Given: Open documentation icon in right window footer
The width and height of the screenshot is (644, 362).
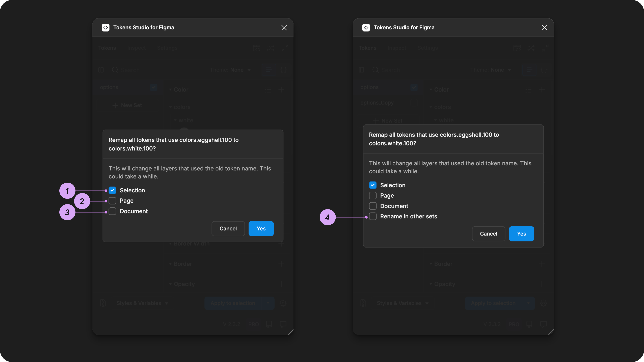Looking at the screenshot, I should pyautogui.click(x=529, y=324).
